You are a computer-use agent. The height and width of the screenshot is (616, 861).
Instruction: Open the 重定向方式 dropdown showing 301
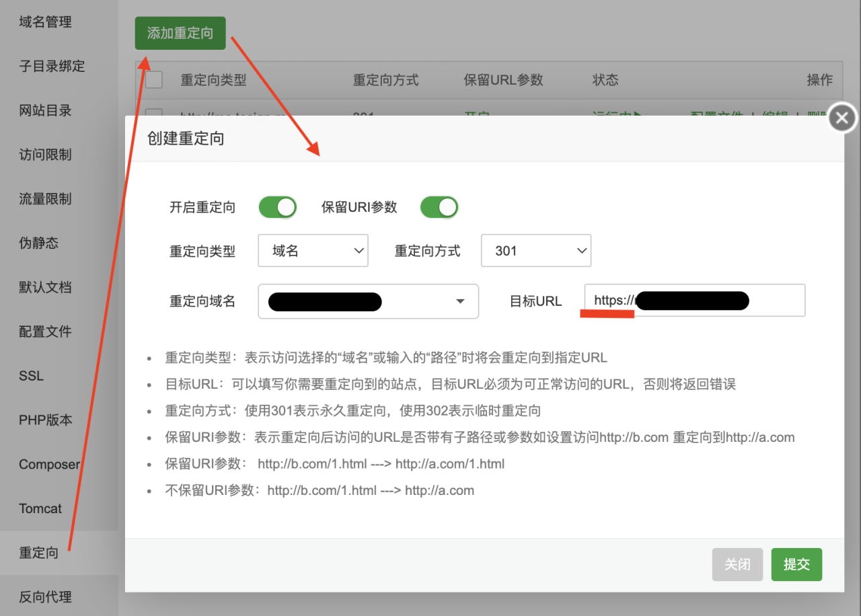(x=536, y=250)
